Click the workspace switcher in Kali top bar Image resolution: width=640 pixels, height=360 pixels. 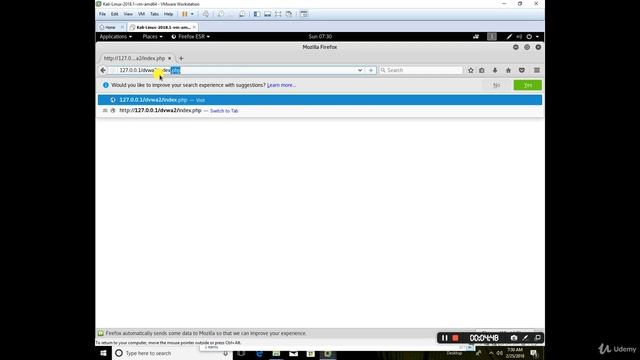point(492,36)
